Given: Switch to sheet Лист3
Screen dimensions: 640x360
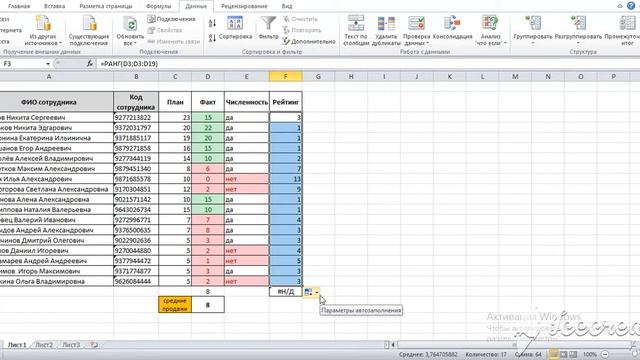Looking at the screenshot, I should pyautogui.click(x=71, y=345).
